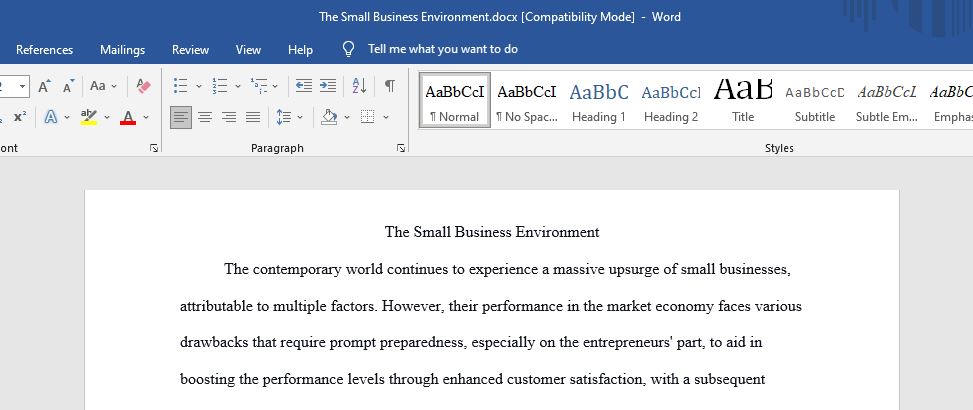973x410 pixels.
Task: Apply the No Spacing style
Action: click(x=527, y=100)
